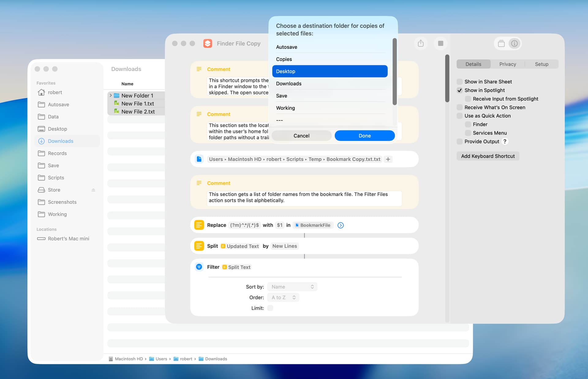Open the action library icon
The image size is (588, 379).
pyautogui.click(x=501, y=44)
